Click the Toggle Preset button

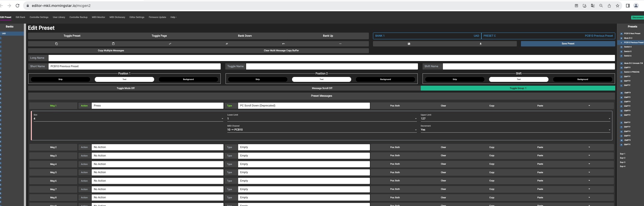coord(72,36)
